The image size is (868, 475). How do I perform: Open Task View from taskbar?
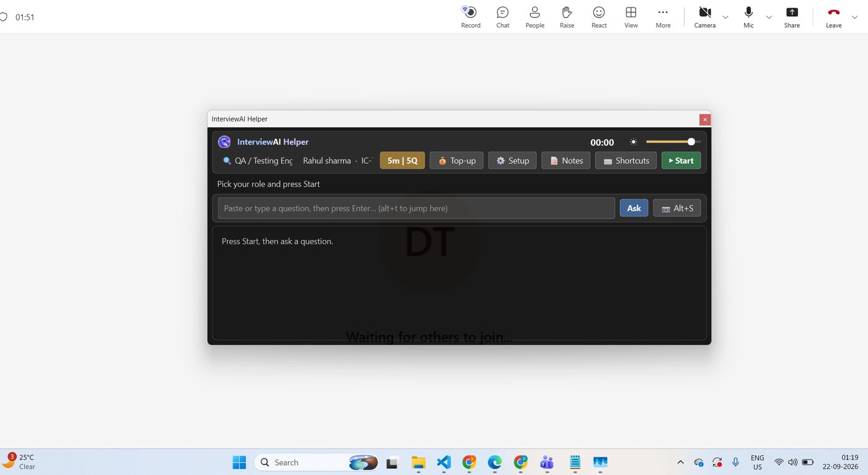click(392, 463)
